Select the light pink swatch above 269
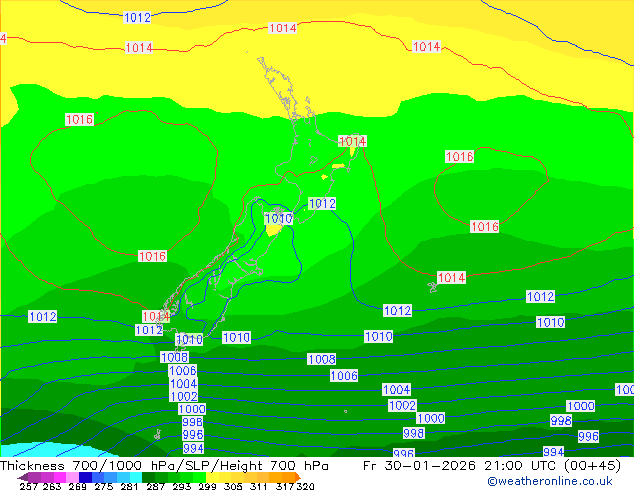Screen dimensions: 634x490 (72, 477)
